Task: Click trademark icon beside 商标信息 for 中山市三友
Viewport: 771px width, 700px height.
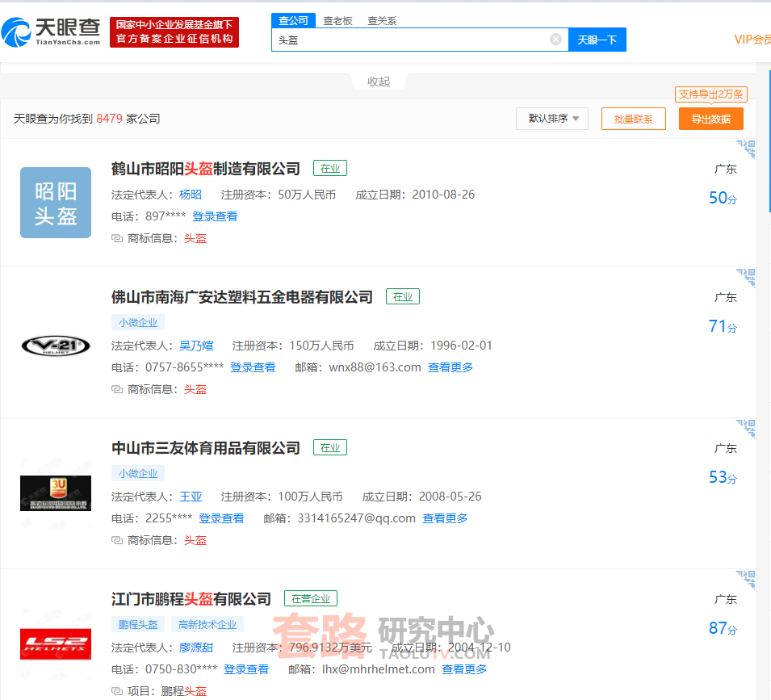Action: point(117,540)
